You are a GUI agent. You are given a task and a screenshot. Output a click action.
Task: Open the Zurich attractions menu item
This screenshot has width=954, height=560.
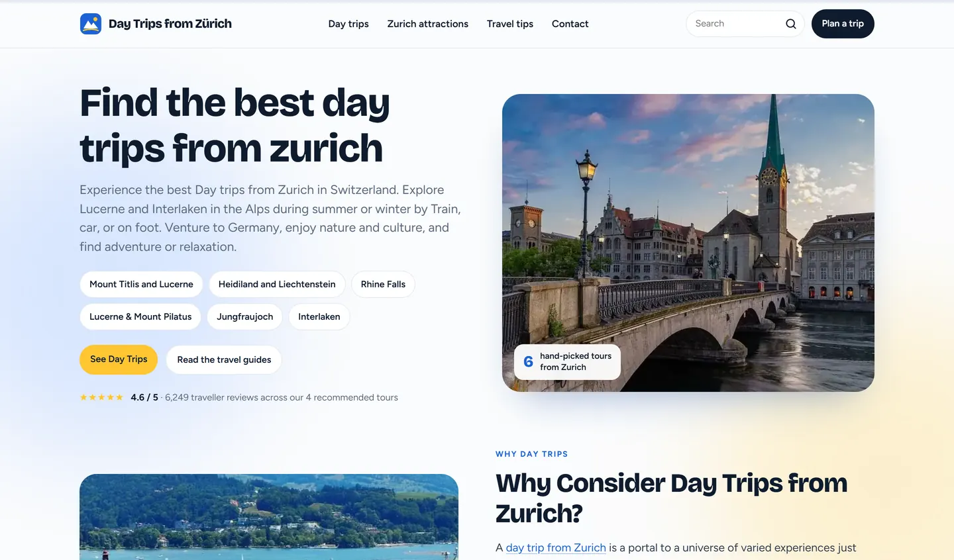point(428,24)
